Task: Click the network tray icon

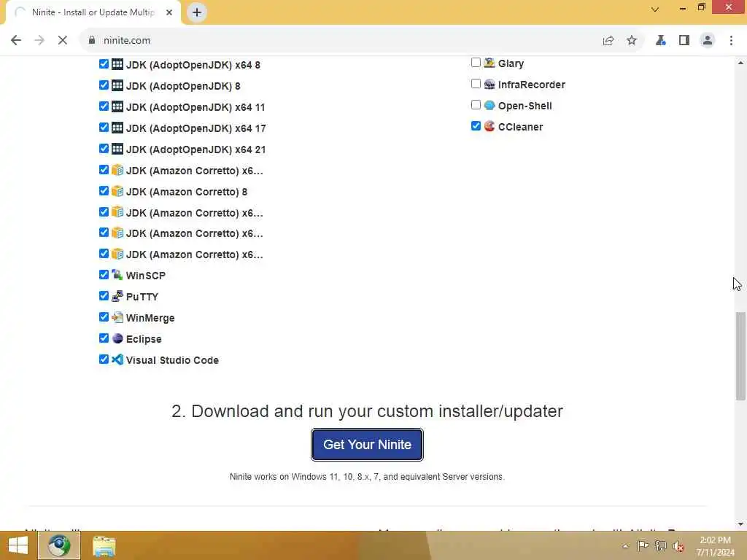Action: click(661, 545)
